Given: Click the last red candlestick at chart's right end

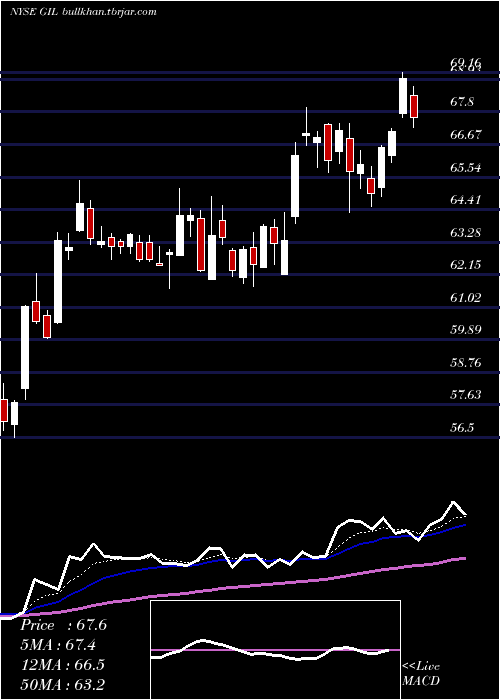Looking at the screenshot, I should [414, 106].
